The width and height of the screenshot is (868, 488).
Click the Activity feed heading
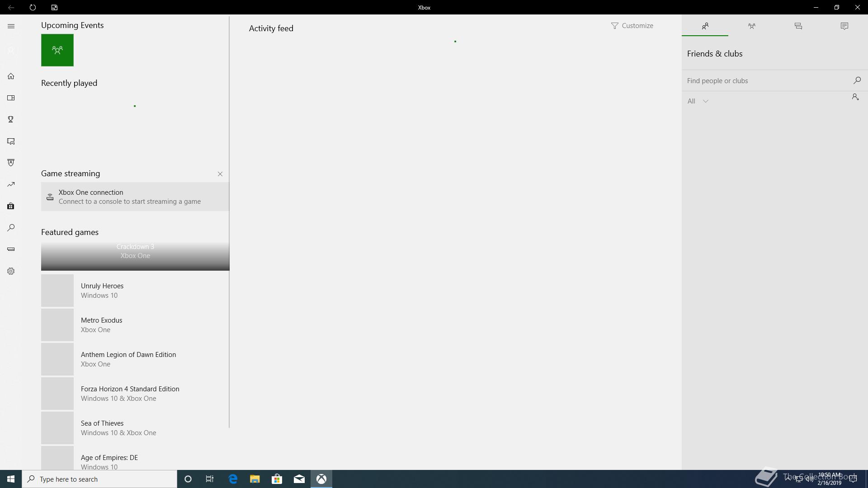271,28
